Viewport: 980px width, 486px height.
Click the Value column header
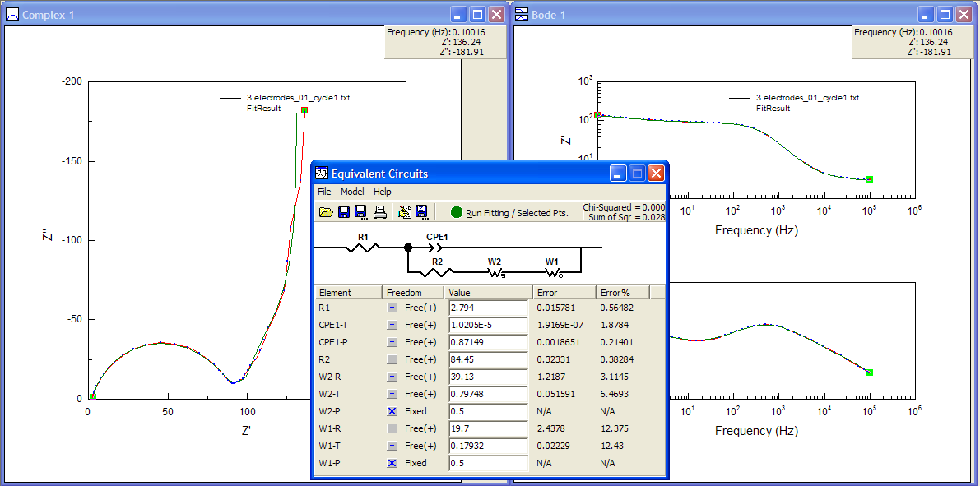488,293
